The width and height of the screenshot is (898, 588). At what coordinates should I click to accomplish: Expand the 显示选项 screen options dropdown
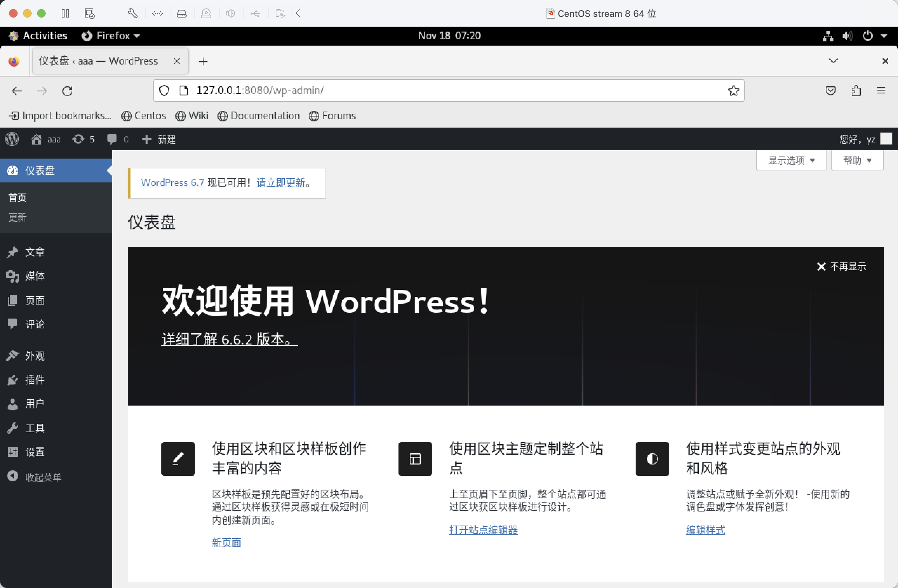click(791, 160)
